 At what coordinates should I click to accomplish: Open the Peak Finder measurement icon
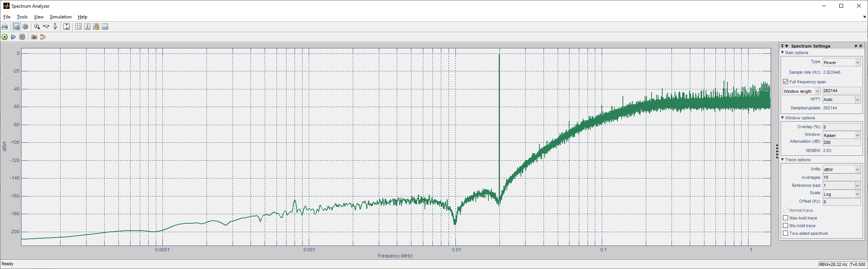click(x=87, y=26)
